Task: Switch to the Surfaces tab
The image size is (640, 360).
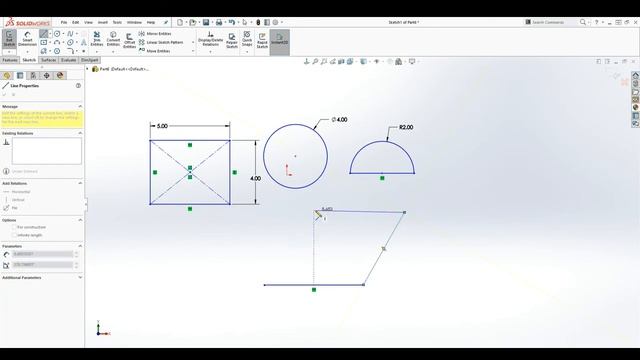Action: (x=49, y=60)
